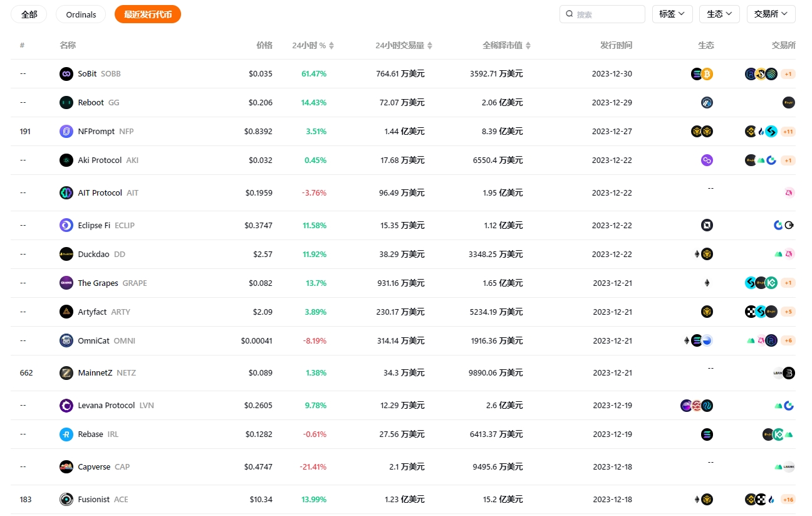Expand +11 exchanges in NFPrompt row
The image size is (812, 516).
pyautogui.click(x=788, y=132)
